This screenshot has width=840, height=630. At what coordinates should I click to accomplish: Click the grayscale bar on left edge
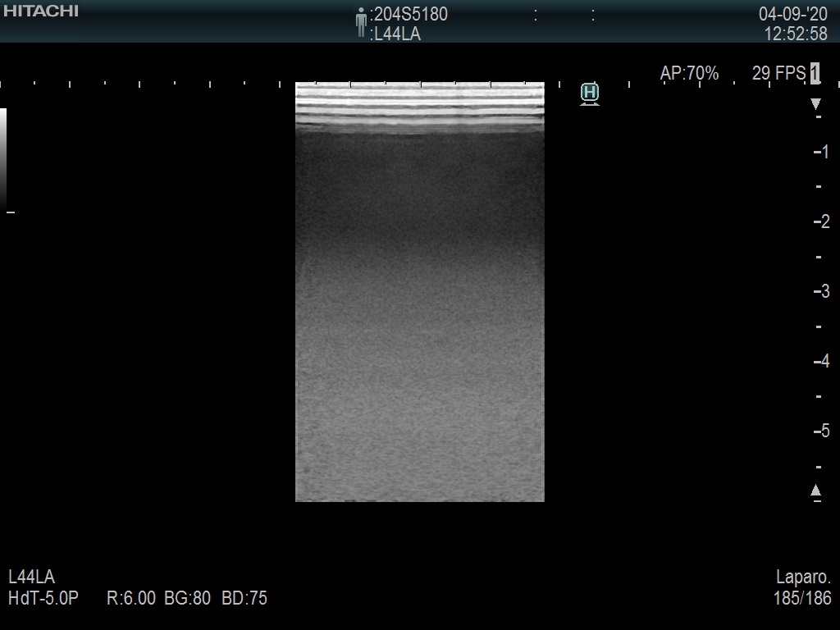click(x=3, y=157)
